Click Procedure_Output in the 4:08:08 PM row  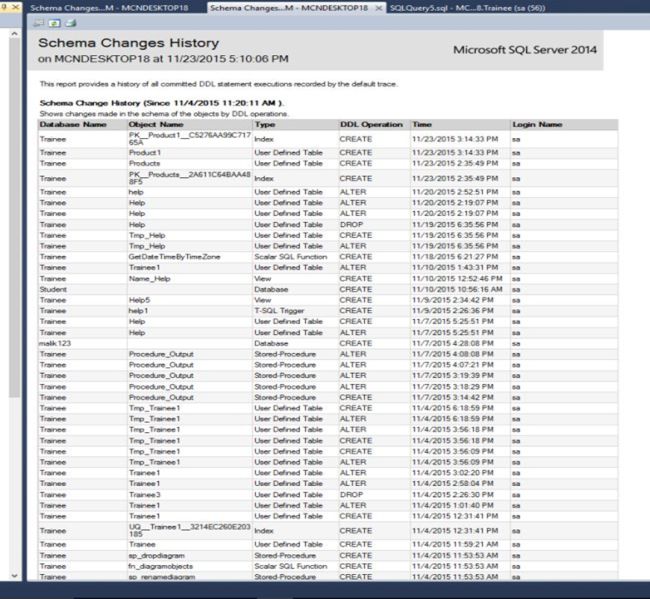point(161,354)
